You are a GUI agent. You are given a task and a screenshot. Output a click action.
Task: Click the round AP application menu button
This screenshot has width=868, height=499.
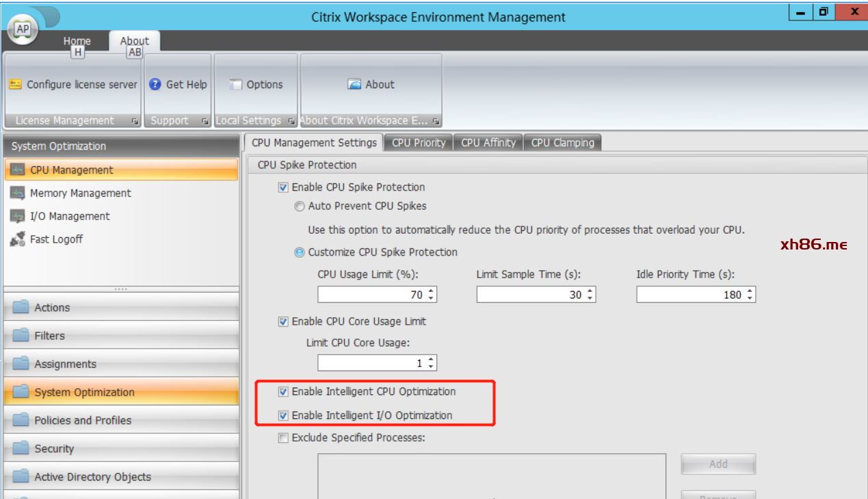pyautogui.click(x=23, y=29)
